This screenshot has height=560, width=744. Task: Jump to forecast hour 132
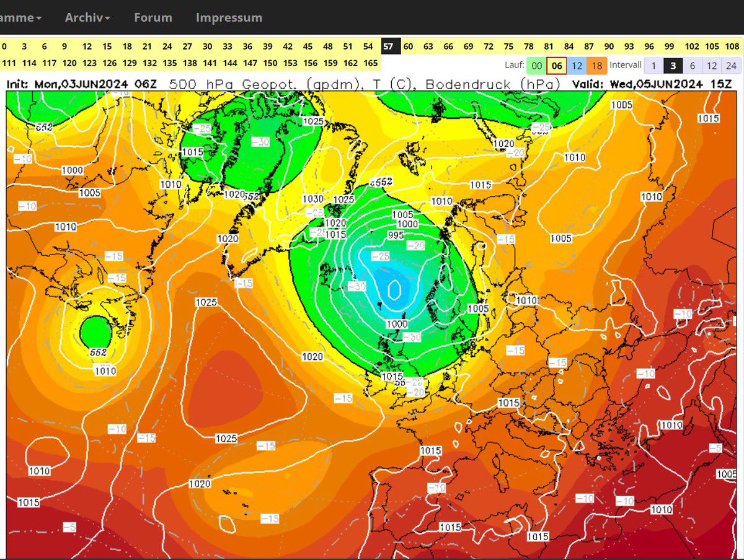(150, 63)
